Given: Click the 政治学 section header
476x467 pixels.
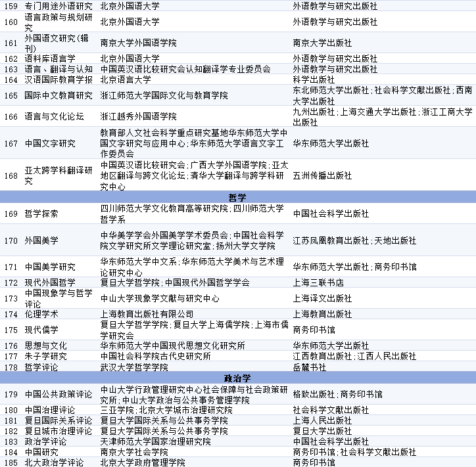Looking at the screenshot, I should point(237,378).
